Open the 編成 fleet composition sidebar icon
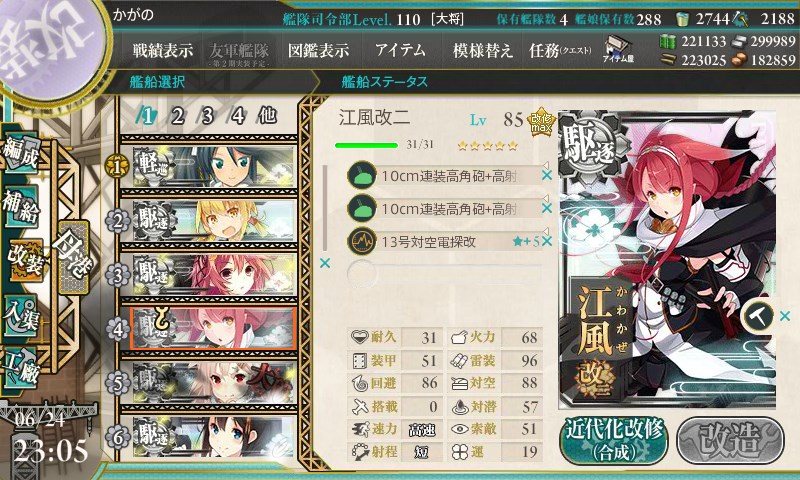This screenshot has height=480, width=800. pos(20,154)
